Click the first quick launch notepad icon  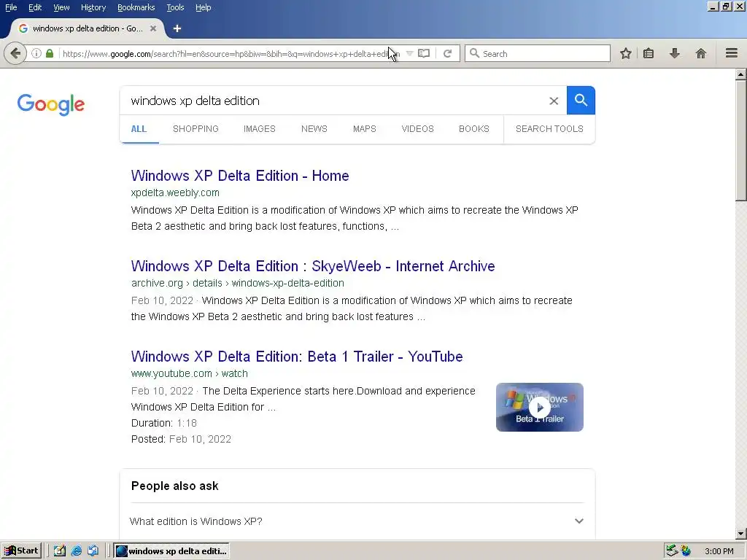point(60,551)
